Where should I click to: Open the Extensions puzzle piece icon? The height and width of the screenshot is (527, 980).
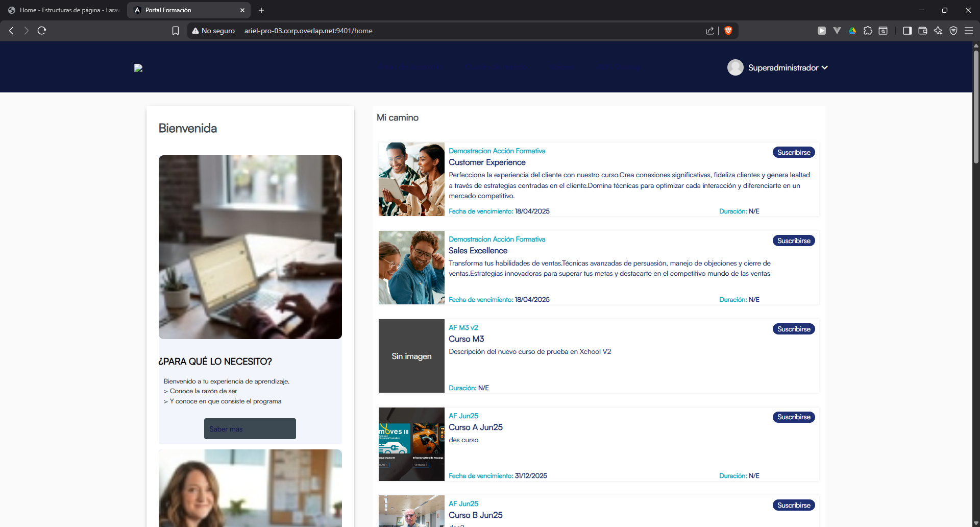868,31
